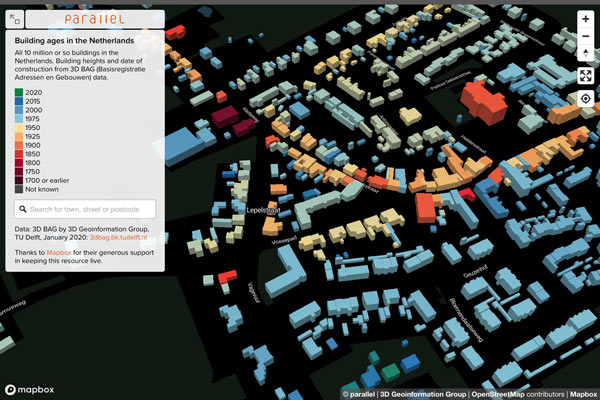Click the Mapbox logo
The height and width of the screenshot is (400, 600).
(x=29, y=389)
